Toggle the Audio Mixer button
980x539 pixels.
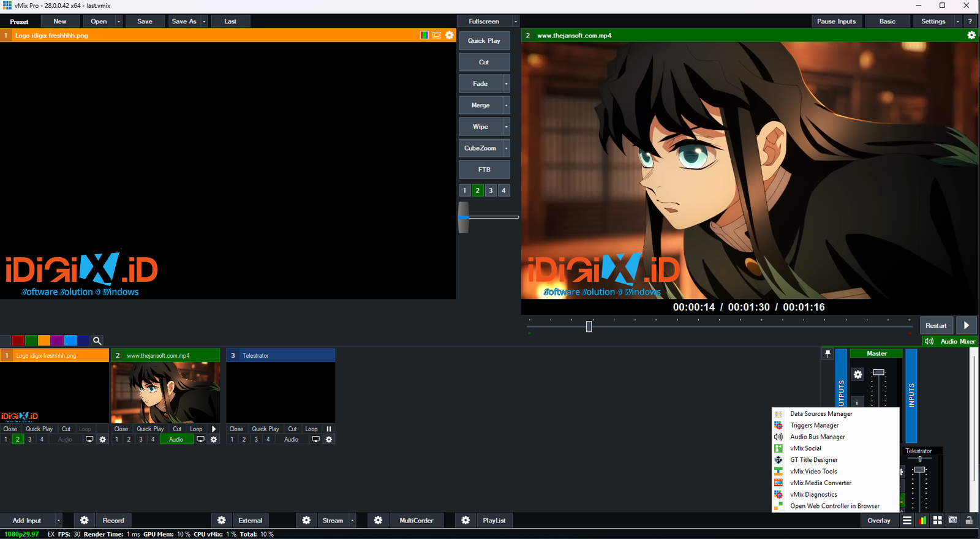pos(950,341)
